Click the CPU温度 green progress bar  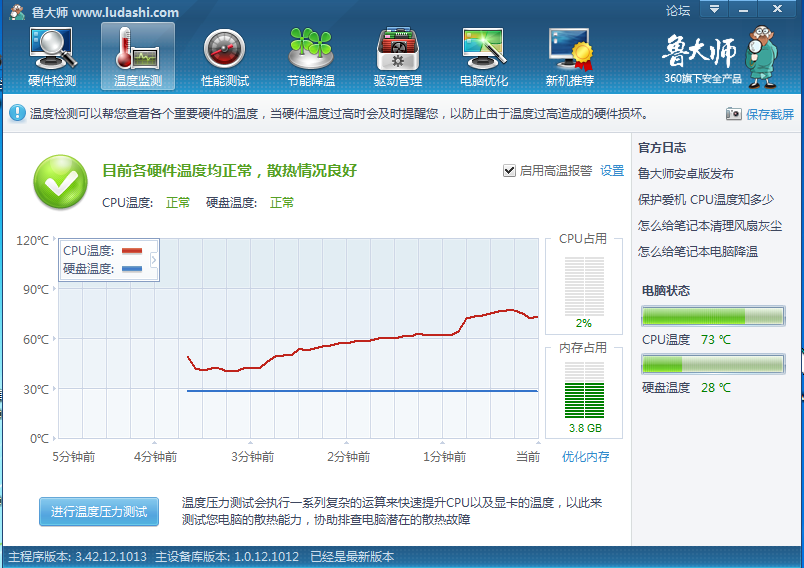point(713,317)
